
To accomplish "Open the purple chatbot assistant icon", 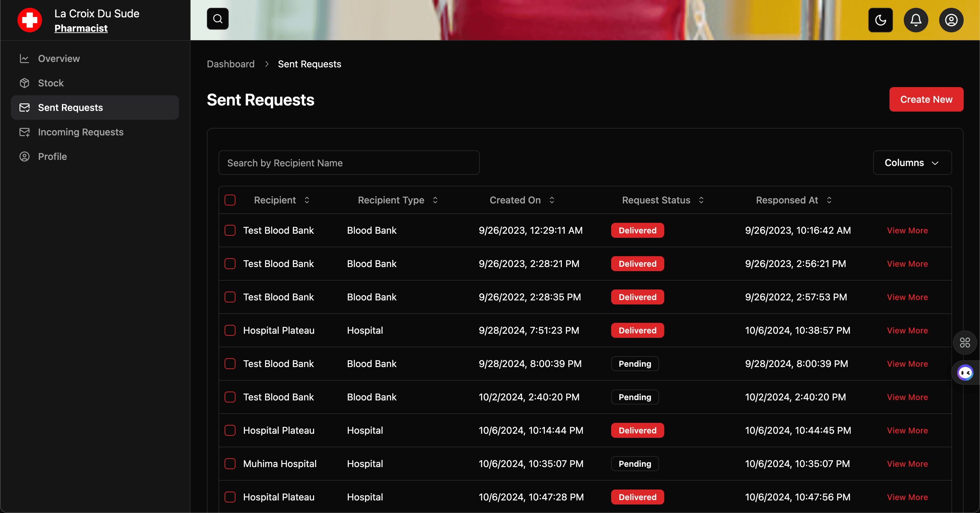I will click(965, 373).
